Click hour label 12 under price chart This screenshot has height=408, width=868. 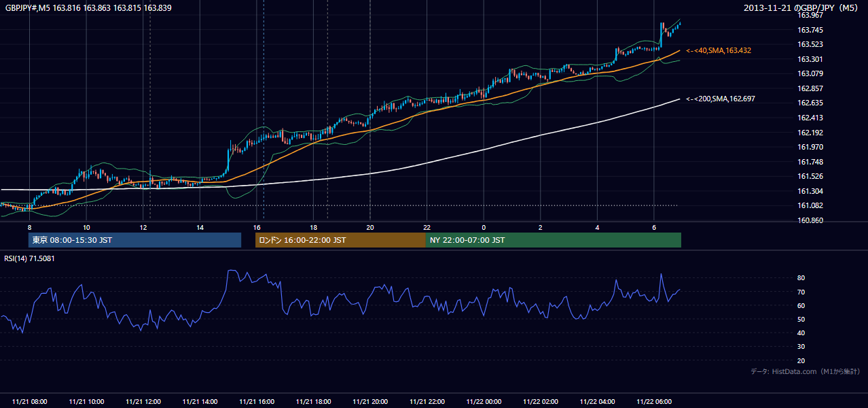(x=143, y=227)
